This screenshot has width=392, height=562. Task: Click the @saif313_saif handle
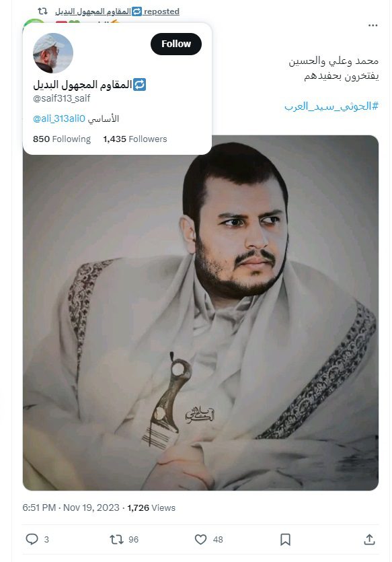coord(62,98)
